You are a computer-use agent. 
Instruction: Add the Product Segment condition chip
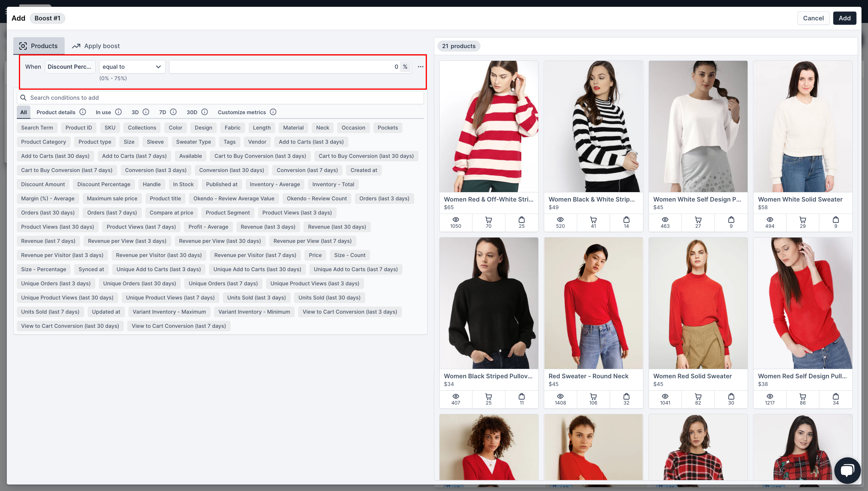228,212
